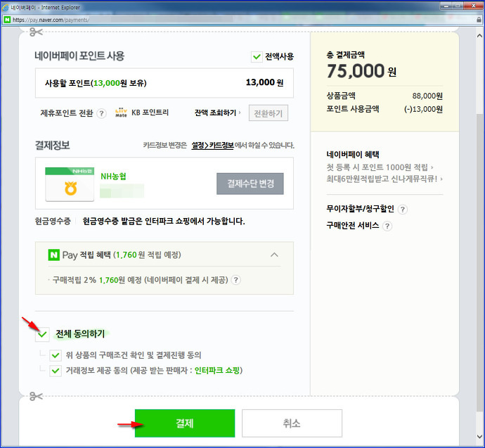Click the 인터파크 쇼핑 seller link
Screen dimensions: 485x448
[x=216, y=371]
